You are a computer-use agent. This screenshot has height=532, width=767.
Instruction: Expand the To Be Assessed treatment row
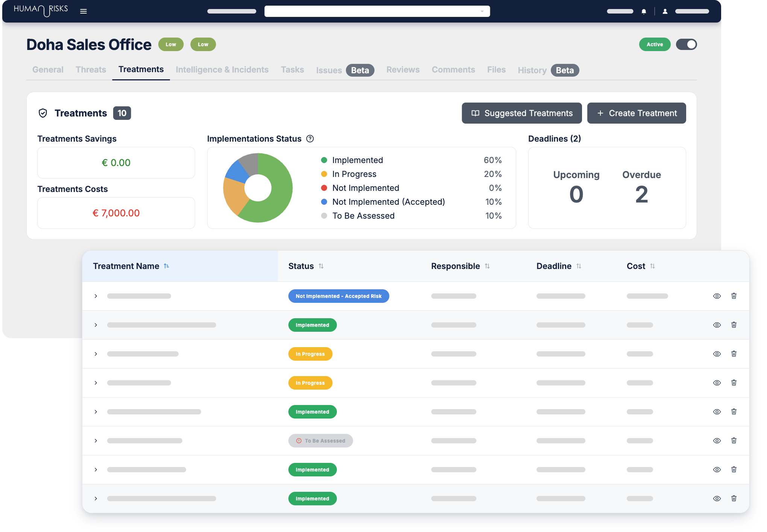(x=96, y=441)
